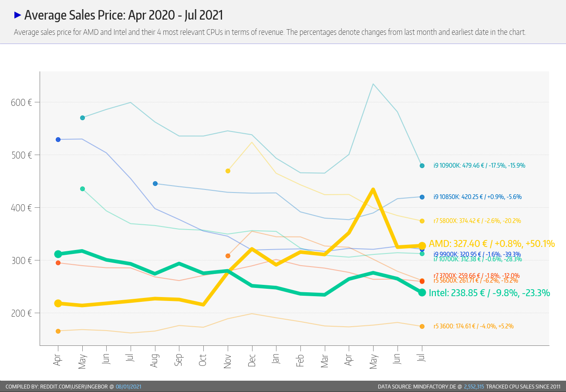Click the r5 3600 price label

pyautogui.click(x=476, y=326)
